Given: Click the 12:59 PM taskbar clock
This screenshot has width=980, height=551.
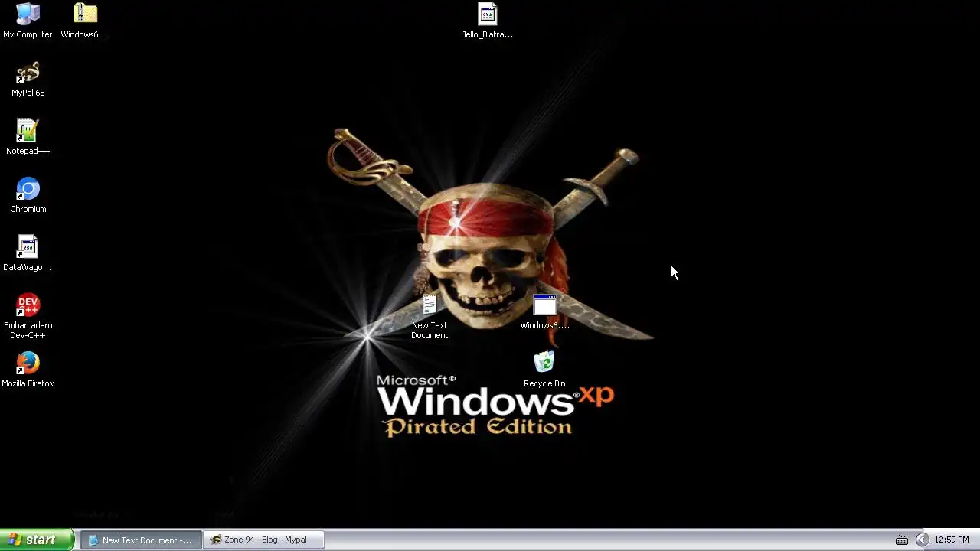Looking at the screenshot, I should [x=952, y=540].
